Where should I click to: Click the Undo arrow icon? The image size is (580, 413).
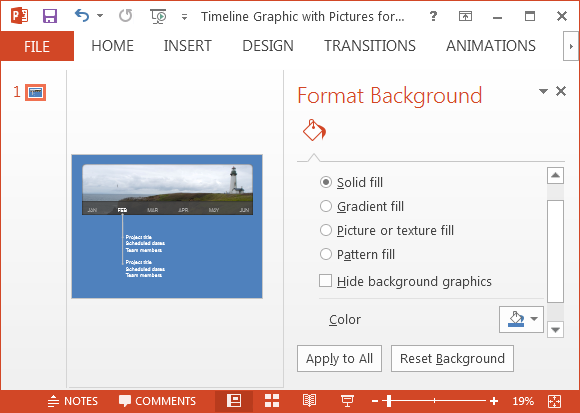tap(82, 16)
